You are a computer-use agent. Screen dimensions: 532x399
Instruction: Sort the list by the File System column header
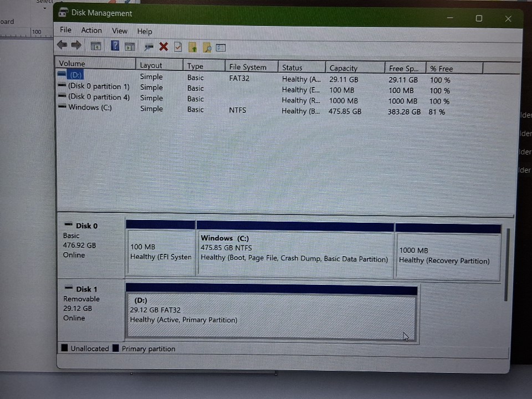tap(248, 67)
